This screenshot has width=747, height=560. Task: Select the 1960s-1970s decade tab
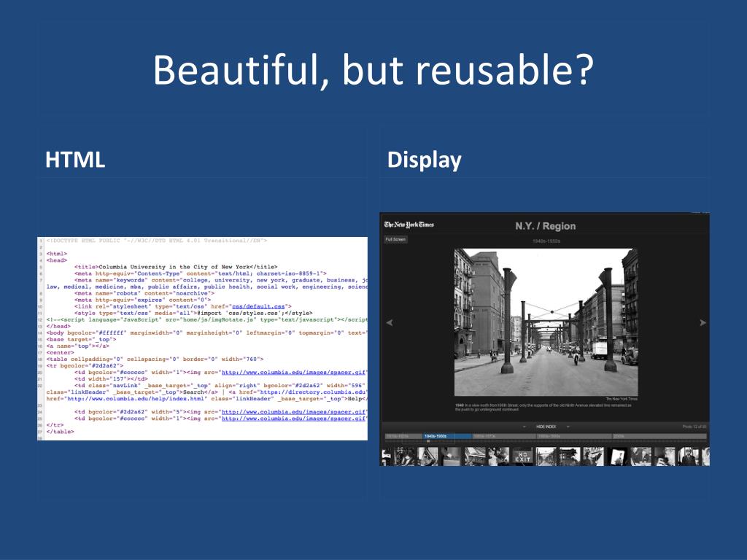504,436
